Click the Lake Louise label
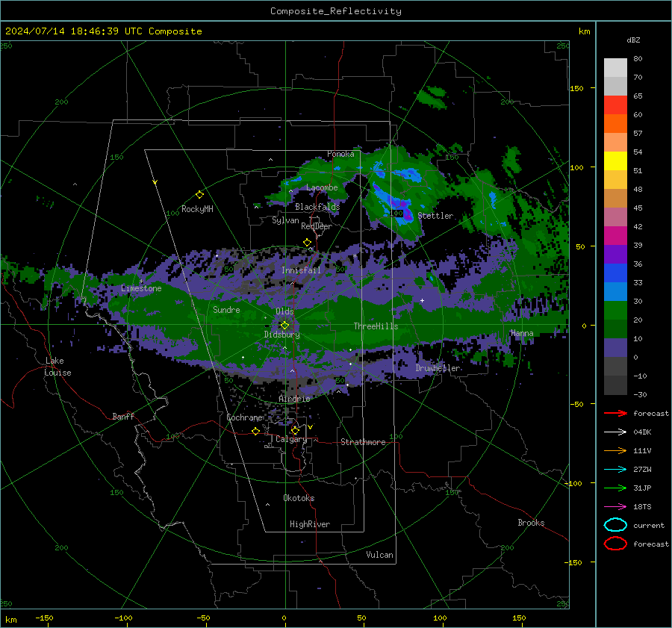The width and height of the screenshot is (672, 628). click(x=57, y=367)
